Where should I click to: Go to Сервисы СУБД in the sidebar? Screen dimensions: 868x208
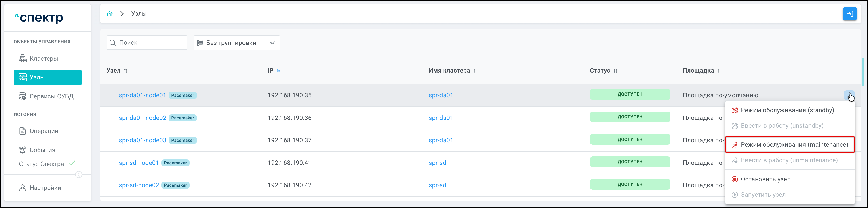(x=51, y=96)
